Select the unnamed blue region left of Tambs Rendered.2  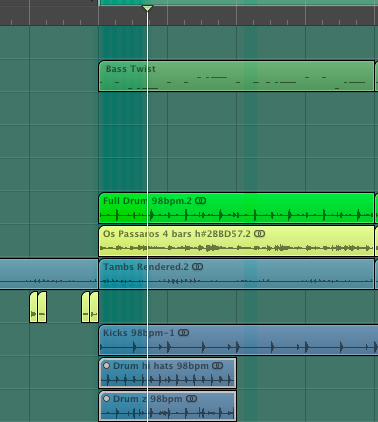pos(49,274)
